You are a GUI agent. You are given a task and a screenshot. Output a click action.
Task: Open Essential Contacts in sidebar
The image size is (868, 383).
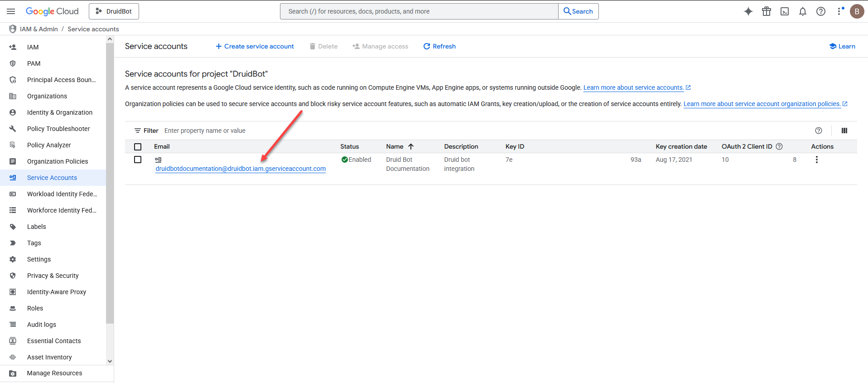tap(54, 341)
